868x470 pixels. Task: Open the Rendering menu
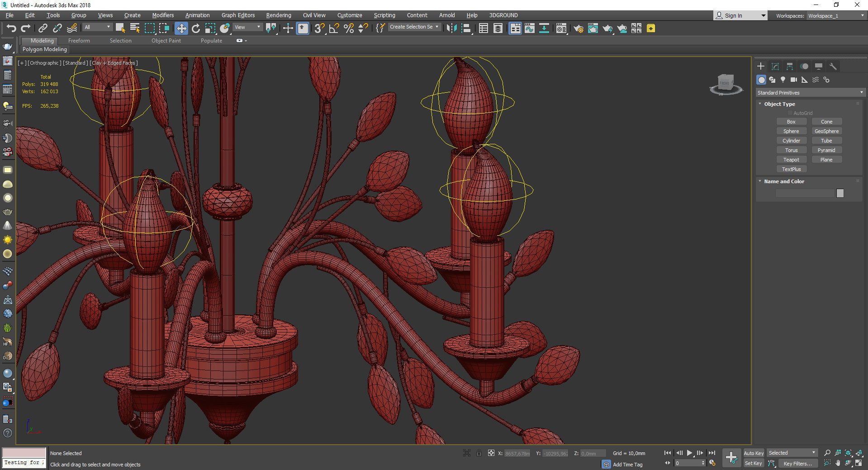[x=279, y=15]
